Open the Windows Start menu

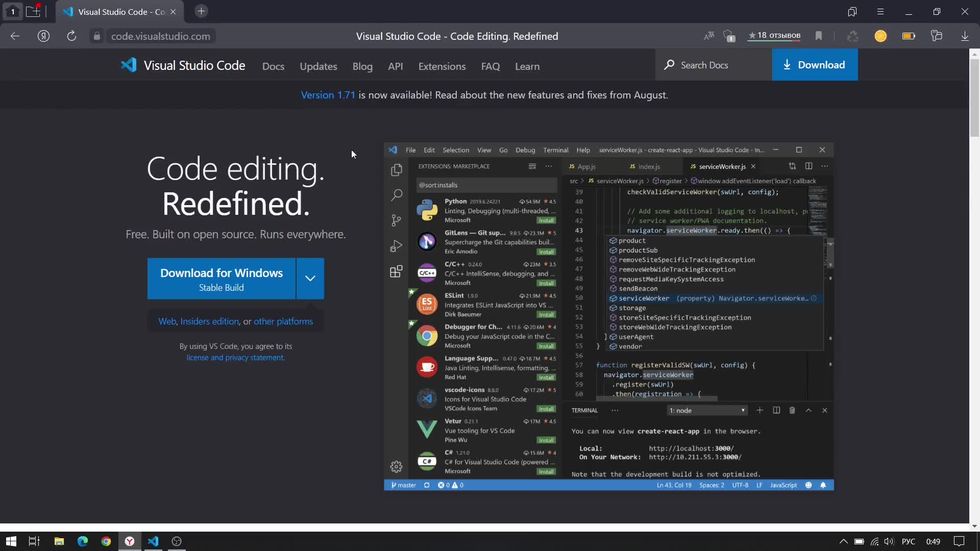click(11, 541)
